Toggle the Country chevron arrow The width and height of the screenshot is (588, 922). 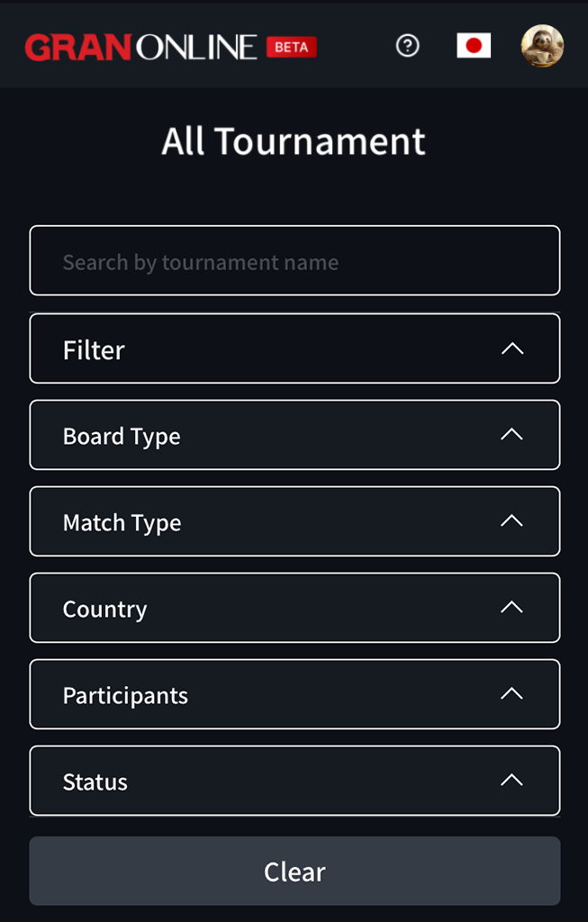coord(512,608)
